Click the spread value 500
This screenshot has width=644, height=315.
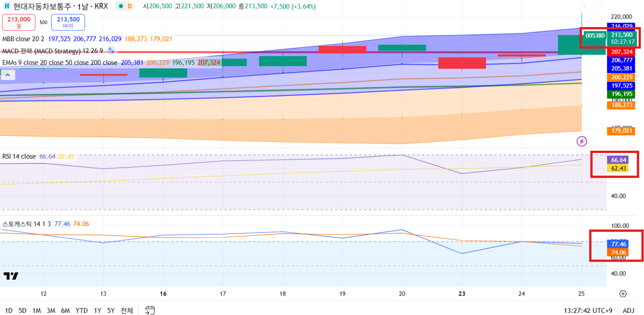click(43, 22)
